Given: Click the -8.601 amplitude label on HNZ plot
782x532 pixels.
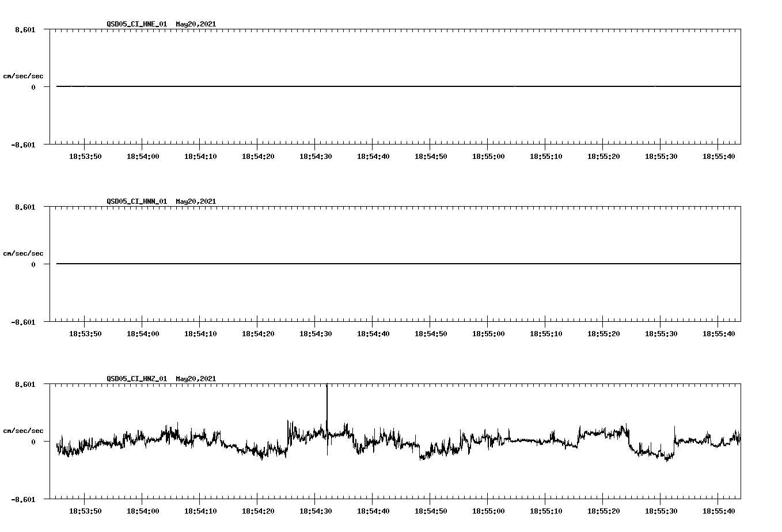Looking at the screenshot, I should click(23, 500).
